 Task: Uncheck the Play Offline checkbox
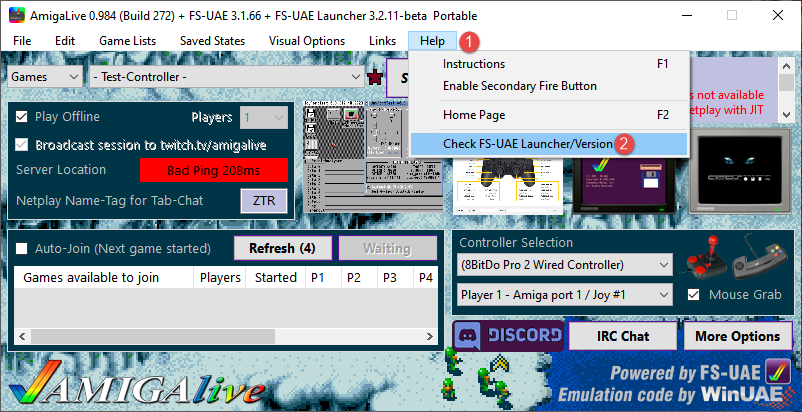(x=22, y=117)
